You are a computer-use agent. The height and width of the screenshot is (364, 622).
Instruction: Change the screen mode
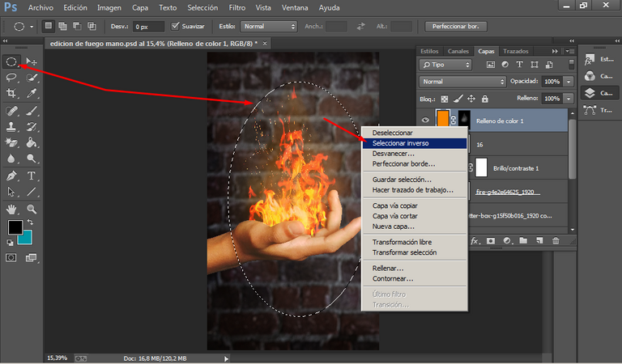click(x=31, y=258)
